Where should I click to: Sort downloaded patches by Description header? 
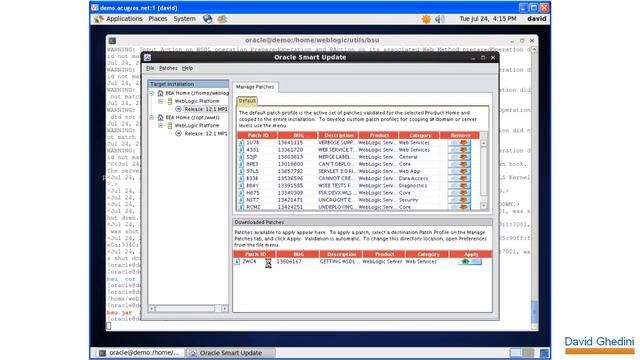(341, 254)
